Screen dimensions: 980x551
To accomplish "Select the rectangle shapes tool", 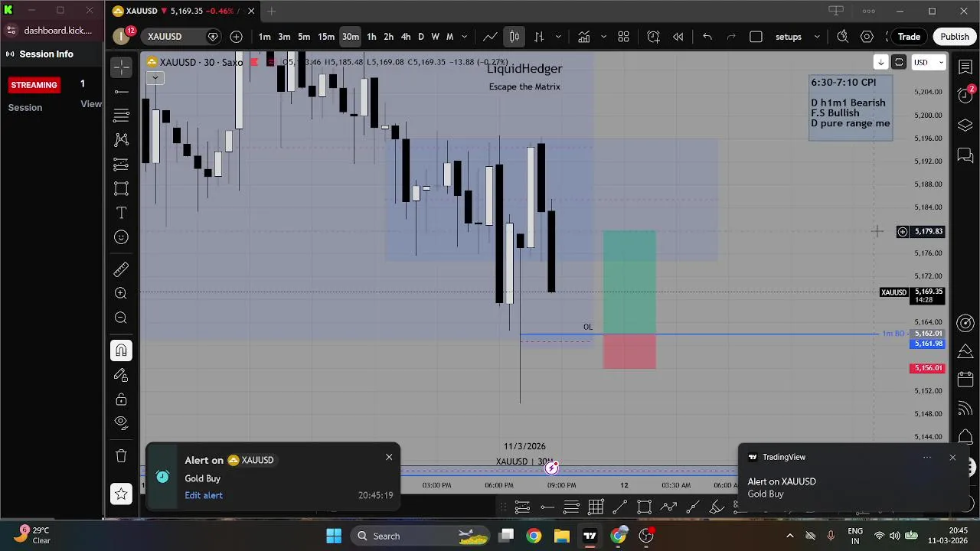I will tap(121, 189).
